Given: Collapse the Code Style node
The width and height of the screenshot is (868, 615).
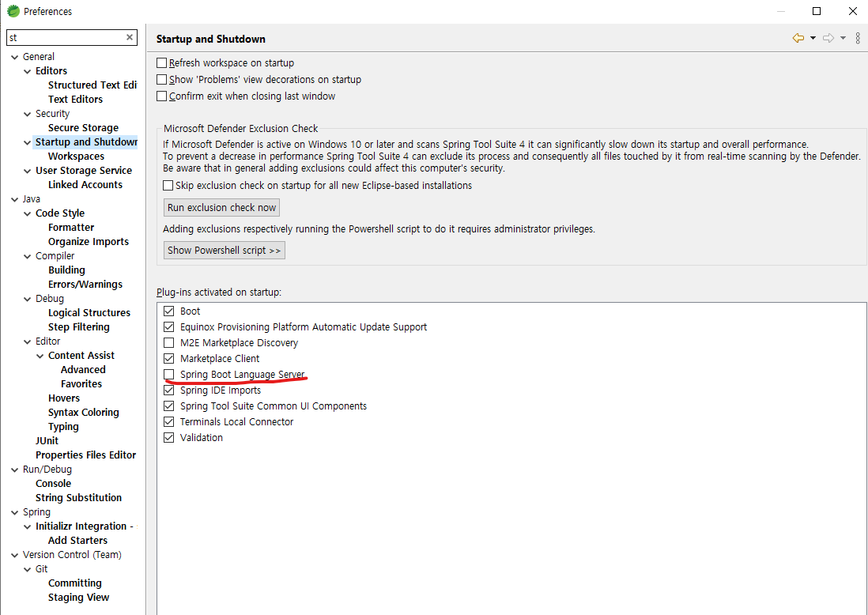Looking at the screenshot, I should point(27,213).
